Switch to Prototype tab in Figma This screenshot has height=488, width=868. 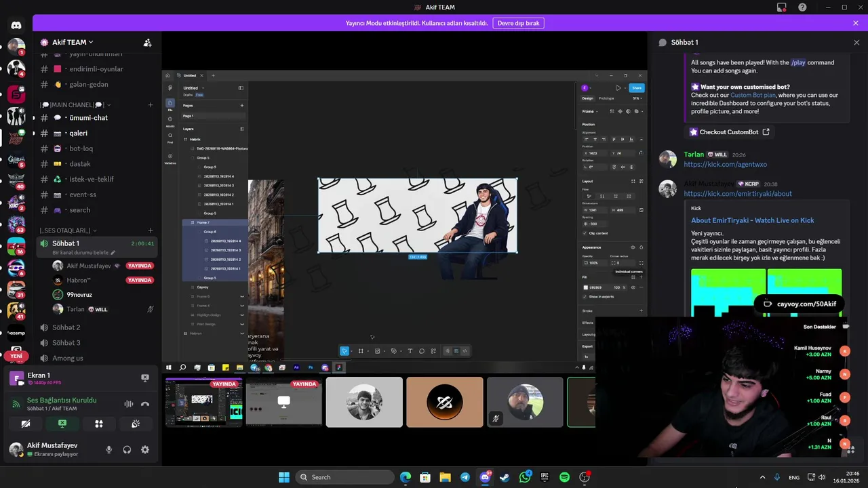click(606, 98)
